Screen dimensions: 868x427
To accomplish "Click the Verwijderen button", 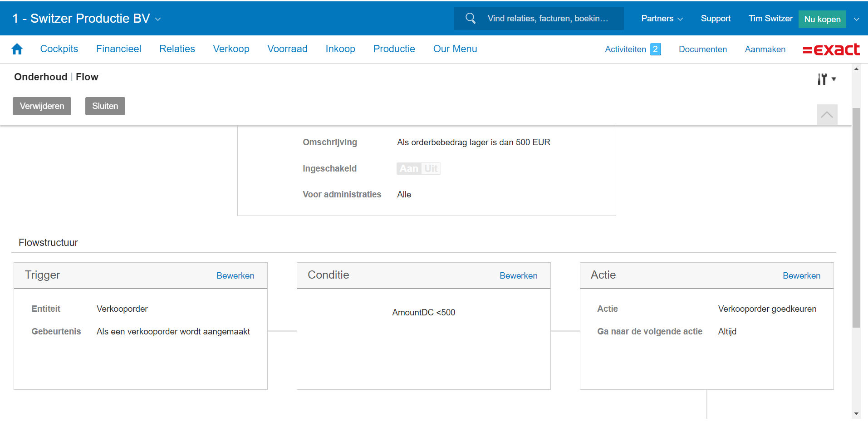I will tap(42, 106).
